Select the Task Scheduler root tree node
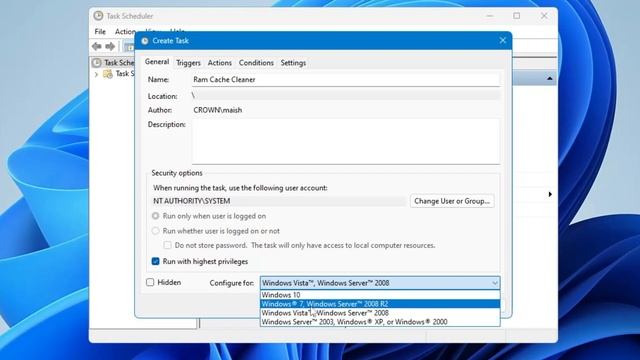This screenshot has height=360, width=640. pos(113,62)
